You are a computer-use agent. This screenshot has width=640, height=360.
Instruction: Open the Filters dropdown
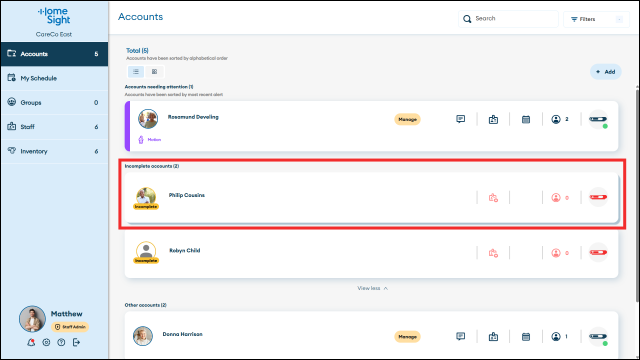point(596,19)
